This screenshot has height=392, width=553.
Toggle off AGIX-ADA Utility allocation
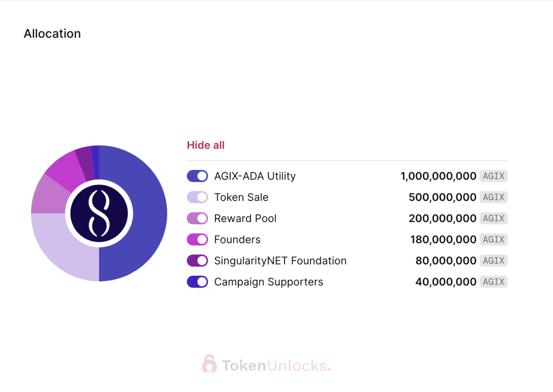197,176
